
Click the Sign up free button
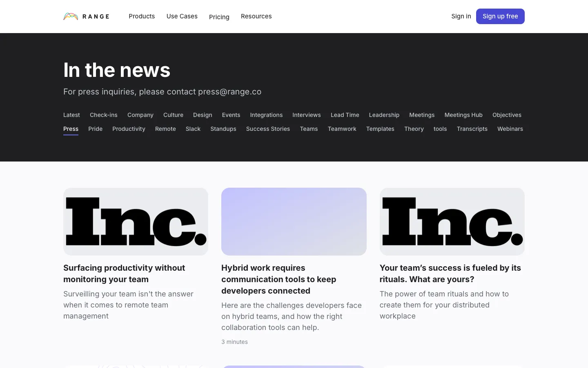click(x=500, y=16)
